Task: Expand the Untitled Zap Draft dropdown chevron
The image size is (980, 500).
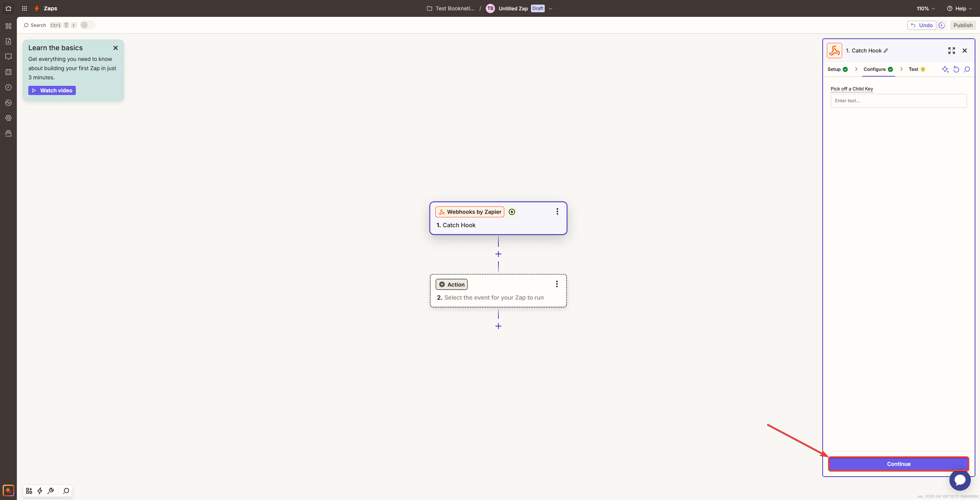Action: coord(550,8)
